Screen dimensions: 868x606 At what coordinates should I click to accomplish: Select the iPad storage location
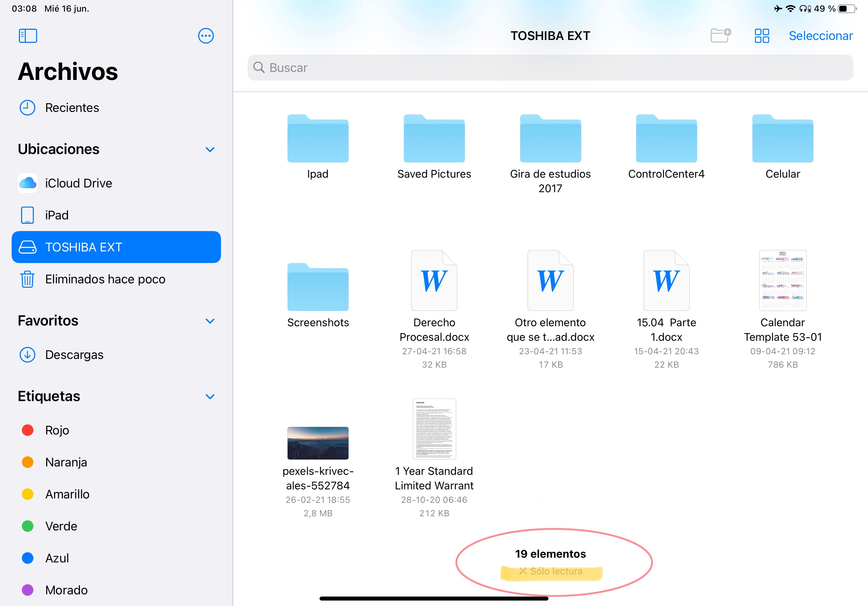57,215
